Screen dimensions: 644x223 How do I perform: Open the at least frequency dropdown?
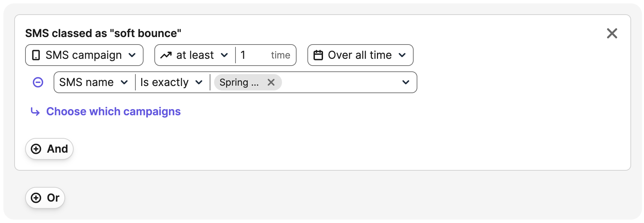[x=195, y=55]
